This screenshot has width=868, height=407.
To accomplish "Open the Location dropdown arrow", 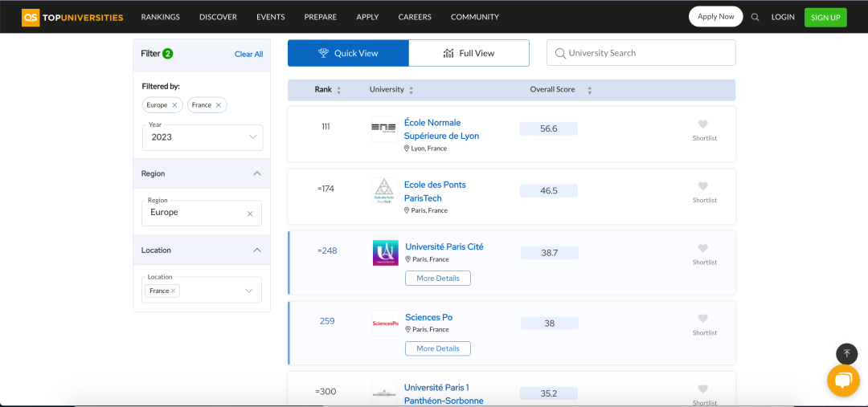I will click(249, 291).
